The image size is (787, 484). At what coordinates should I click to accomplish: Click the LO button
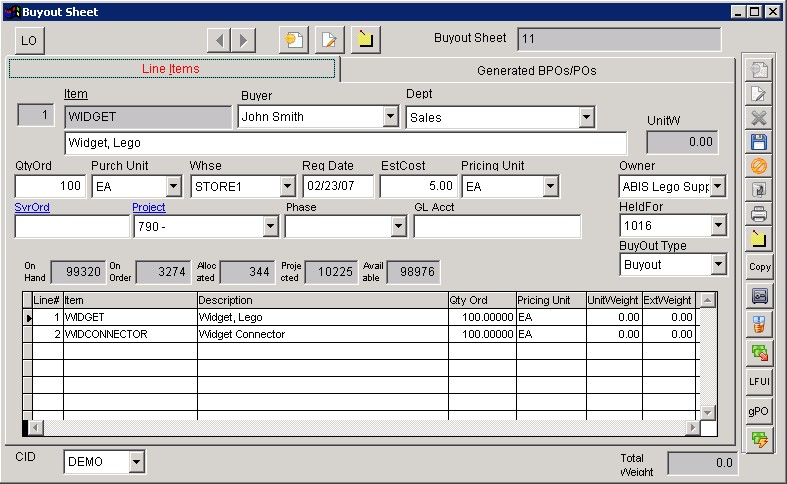pos(30,40)
